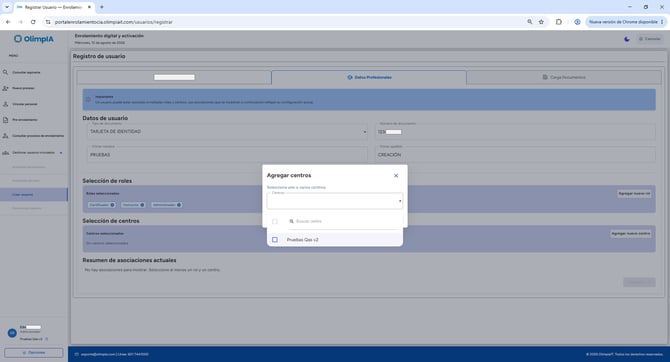Open the Nuevo proceso sidebar item
This screenshot has width=670, height=362.
(x=33, y=88)
